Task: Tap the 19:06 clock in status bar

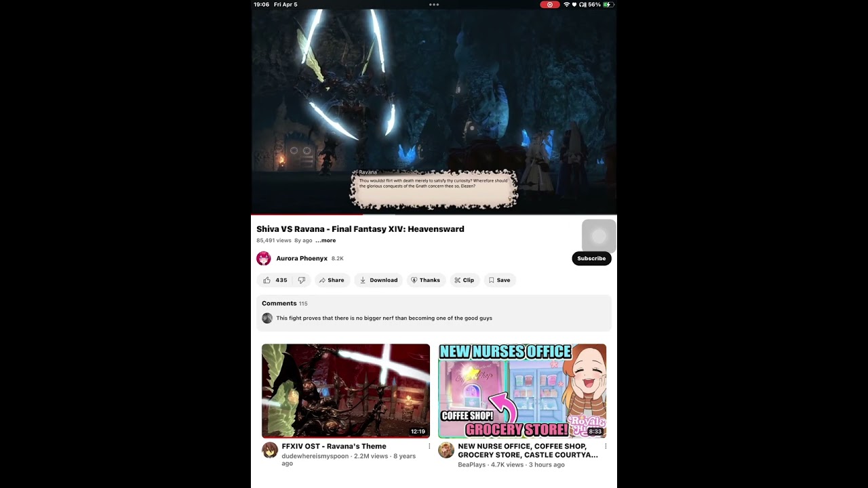Action: coord(261,5)
